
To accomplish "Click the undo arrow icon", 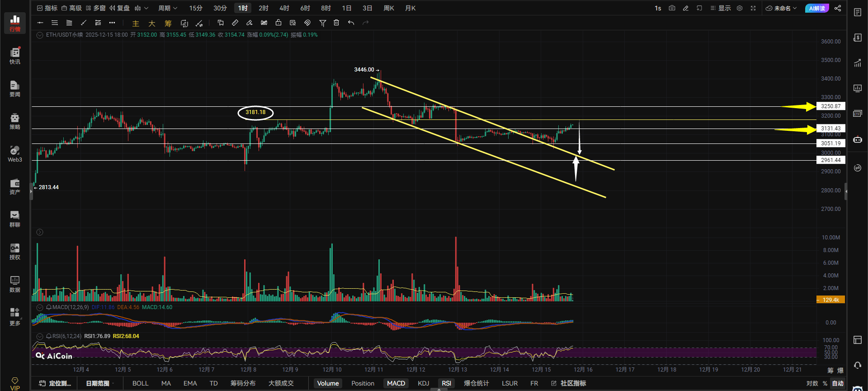I will 351,23.
